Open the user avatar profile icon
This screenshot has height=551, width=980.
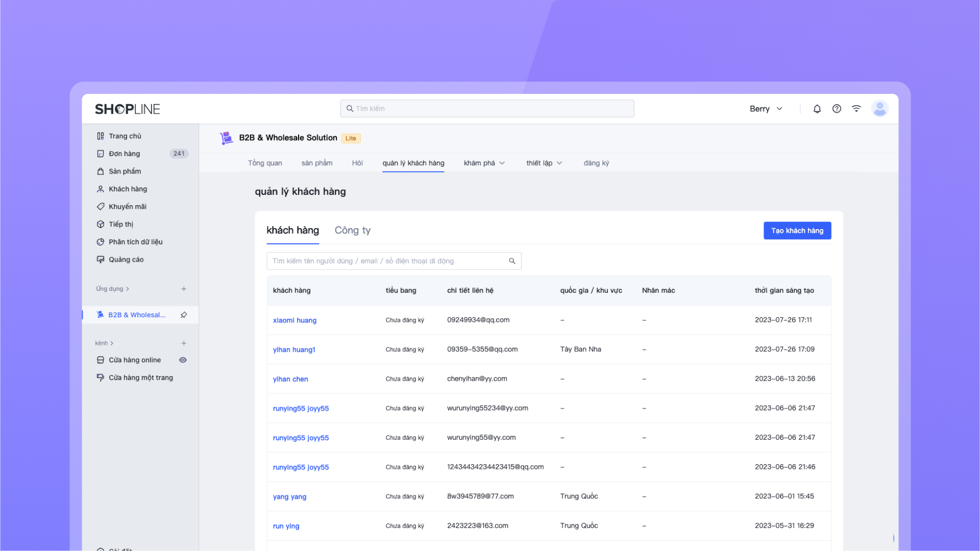click(879, 109)
